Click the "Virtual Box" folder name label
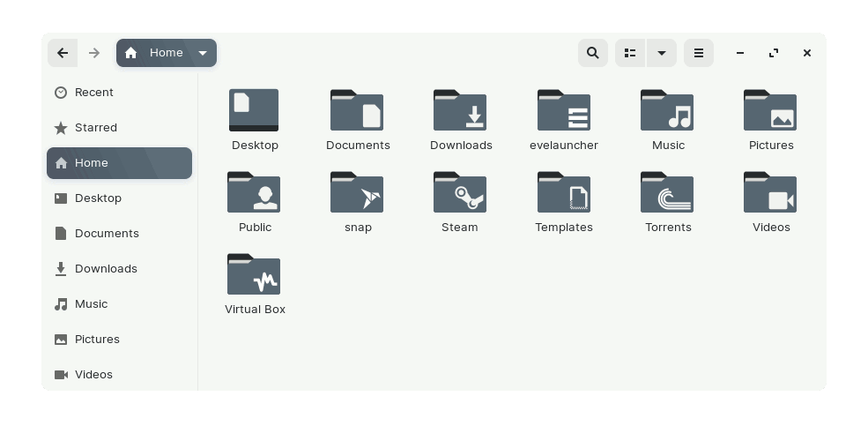The image size is (868, 441). click(x=255, y=310)
